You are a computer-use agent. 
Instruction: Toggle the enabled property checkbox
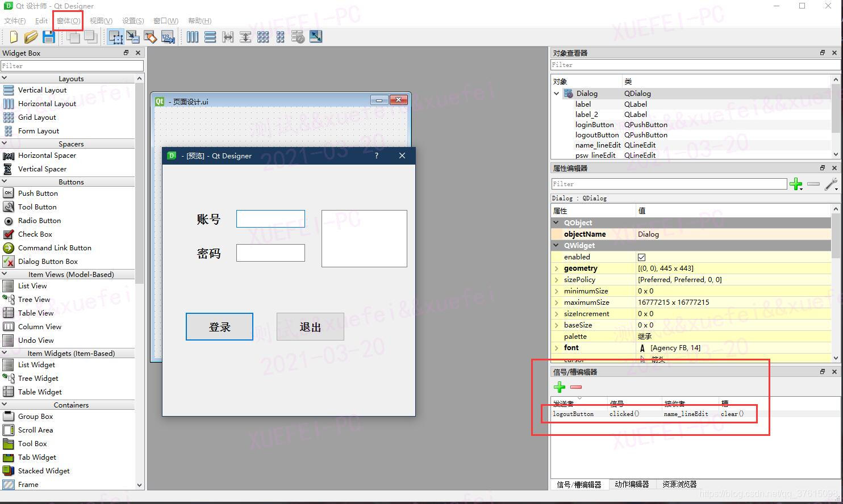point(641,257)
